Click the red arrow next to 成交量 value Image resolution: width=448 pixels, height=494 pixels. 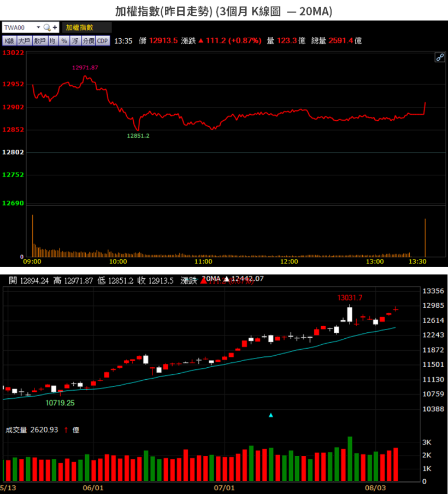66,430
